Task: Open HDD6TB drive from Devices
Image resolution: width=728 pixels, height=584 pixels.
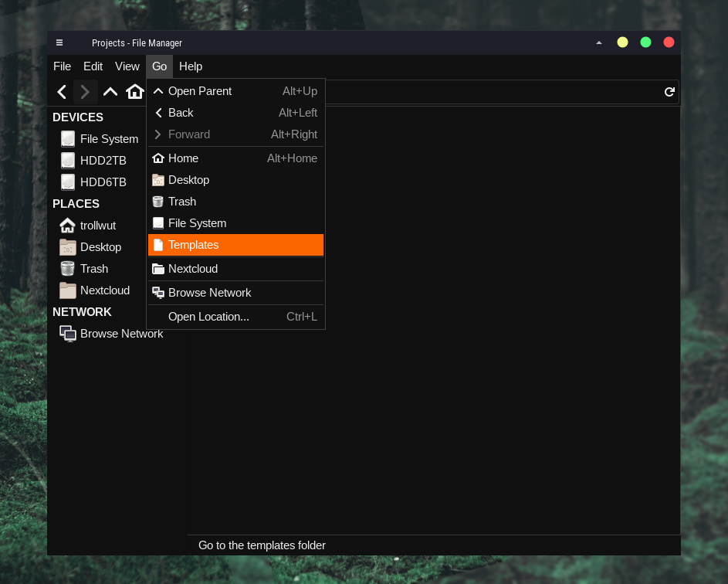Action: coord(103,182)
